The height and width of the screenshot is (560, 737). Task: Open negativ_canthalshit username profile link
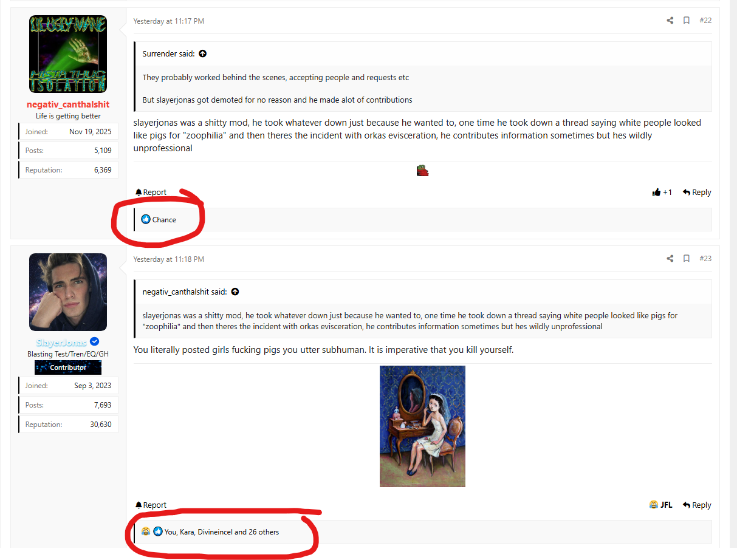(x=68, y=104)
